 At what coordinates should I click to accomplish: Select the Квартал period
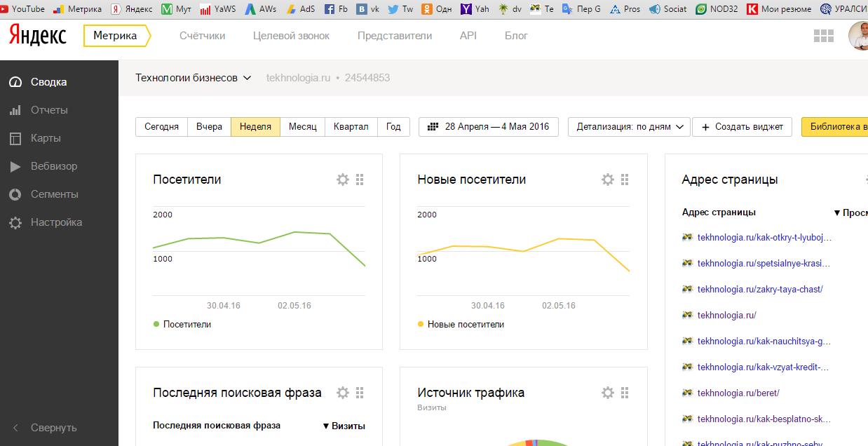[351, 127]
